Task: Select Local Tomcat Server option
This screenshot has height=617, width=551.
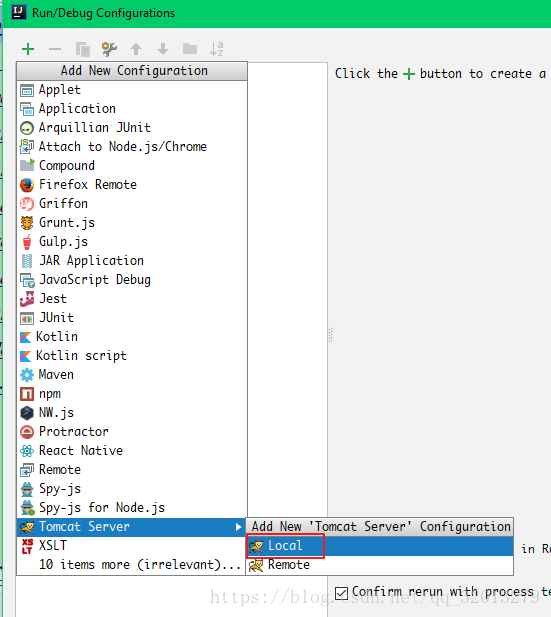Action: coord(380,546)
